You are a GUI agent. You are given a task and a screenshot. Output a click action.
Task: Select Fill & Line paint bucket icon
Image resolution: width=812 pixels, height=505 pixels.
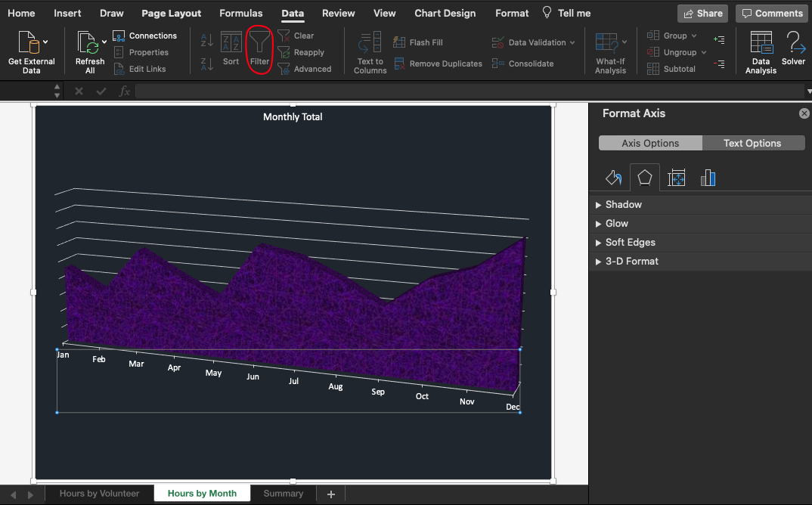pos(613,178)
